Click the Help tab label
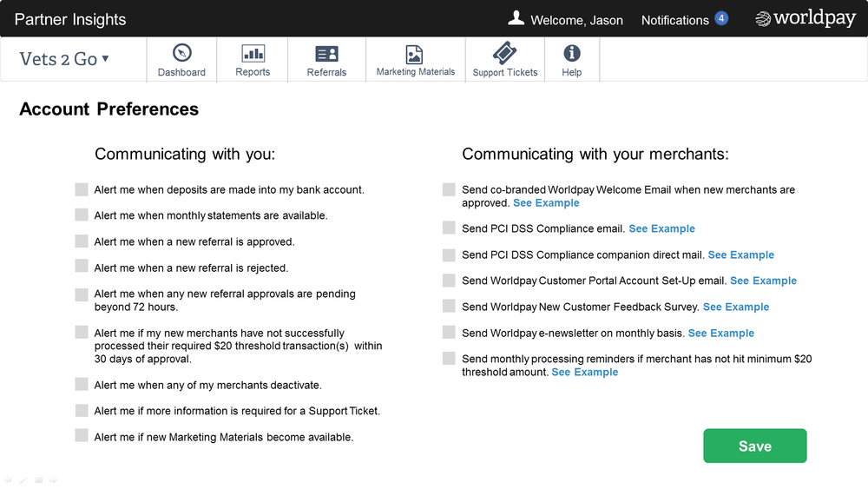The height and width of the screenshot is (489, 868). click(x=572, y=72)
